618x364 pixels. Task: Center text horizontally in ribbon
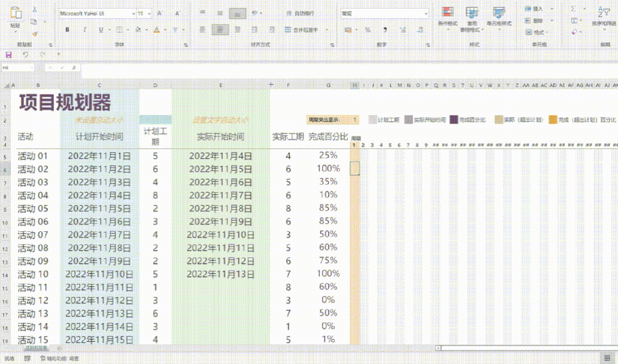coord(220,30)
